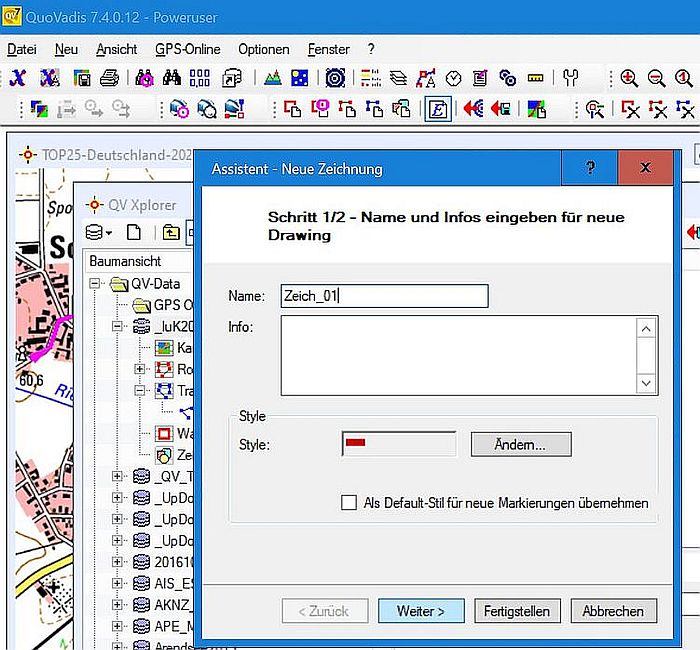Click binoculars icon with magenta marker

(x=144, y=78)
